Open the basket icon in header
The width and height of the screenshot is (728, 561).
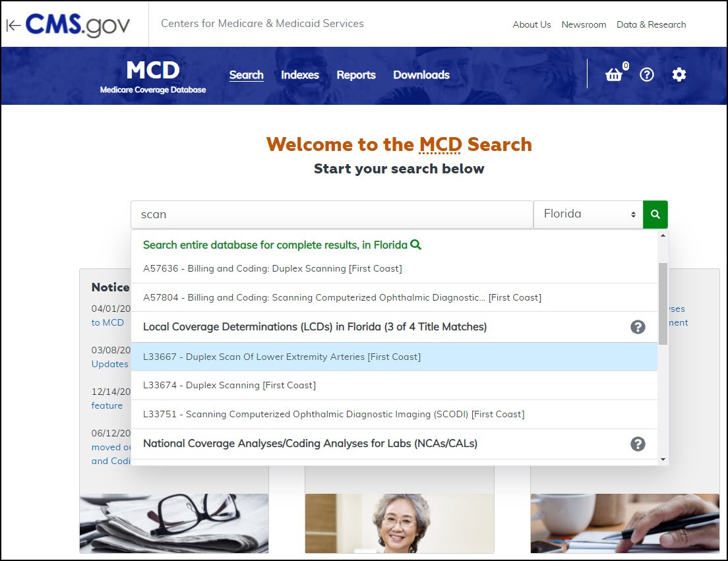614,74
